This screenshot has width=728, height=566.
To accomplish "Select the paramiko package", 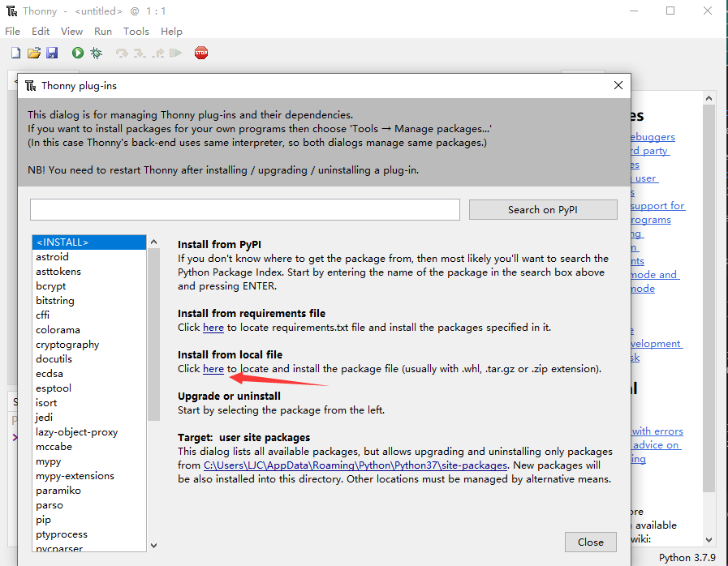I will (89, 491).
